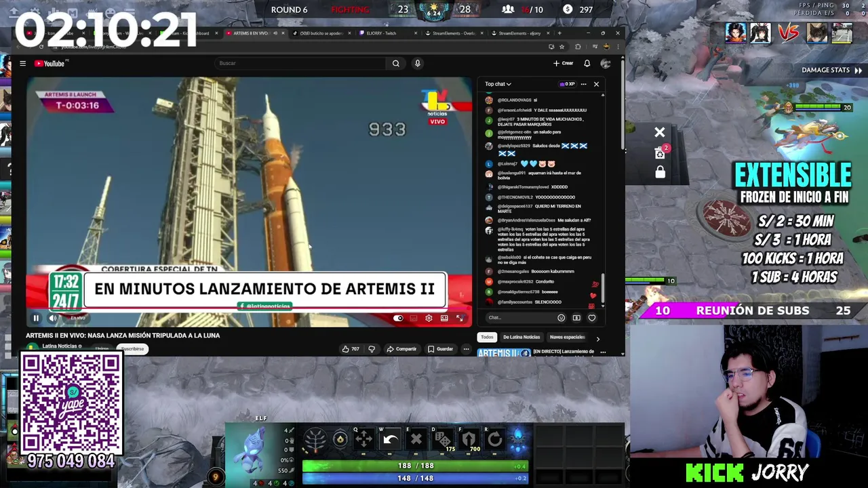Open the ARTEMIS II recommended video thumbnail
This screenshot has width=868, height=488.
coord(503,352)
